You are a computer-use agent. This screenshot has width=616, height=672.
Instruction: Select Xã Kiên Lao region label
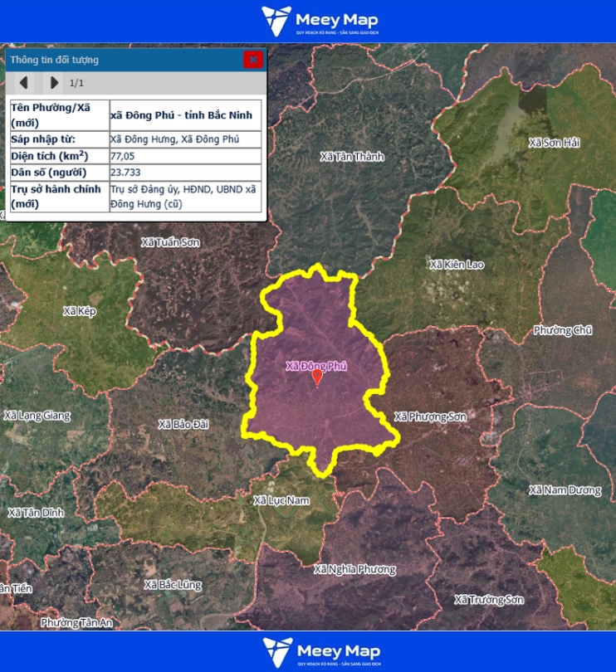click(x=456, y=265)
